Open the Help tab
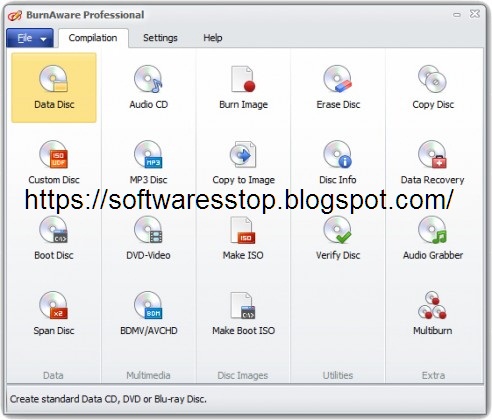492x420 pixels. click(x=213, y=38)
